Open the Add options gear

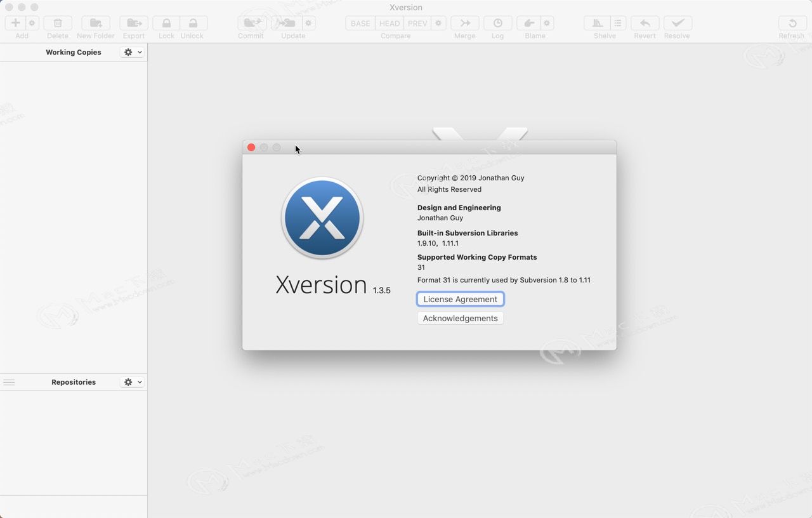tap(32, 23)
